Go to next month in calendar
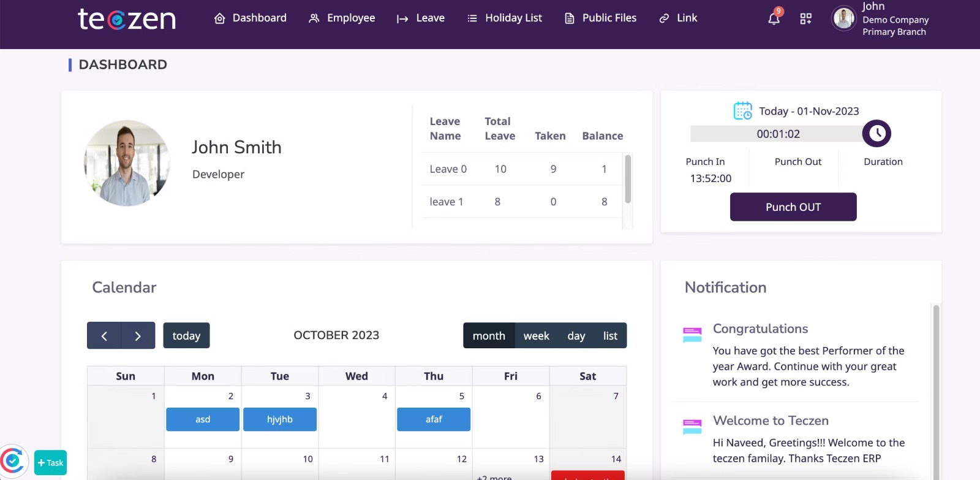The width and height of the screenshot is (980, 480). (x=138, y=335)
